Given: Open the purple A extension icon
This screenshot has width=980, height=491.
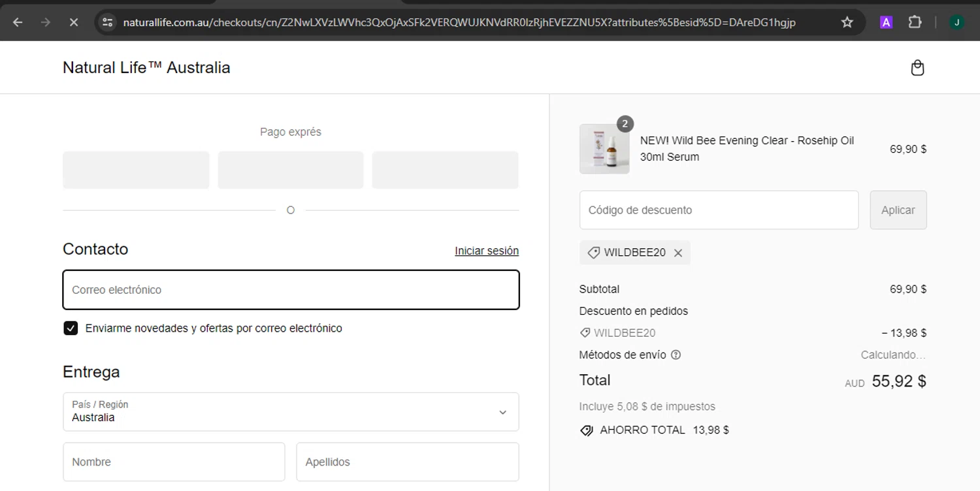Looking at the screenshot, I should point(886,22).
